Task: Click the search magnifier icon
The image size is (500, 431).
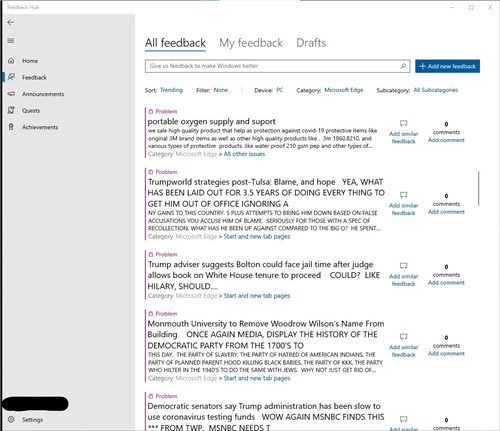Action: (403, 66)
